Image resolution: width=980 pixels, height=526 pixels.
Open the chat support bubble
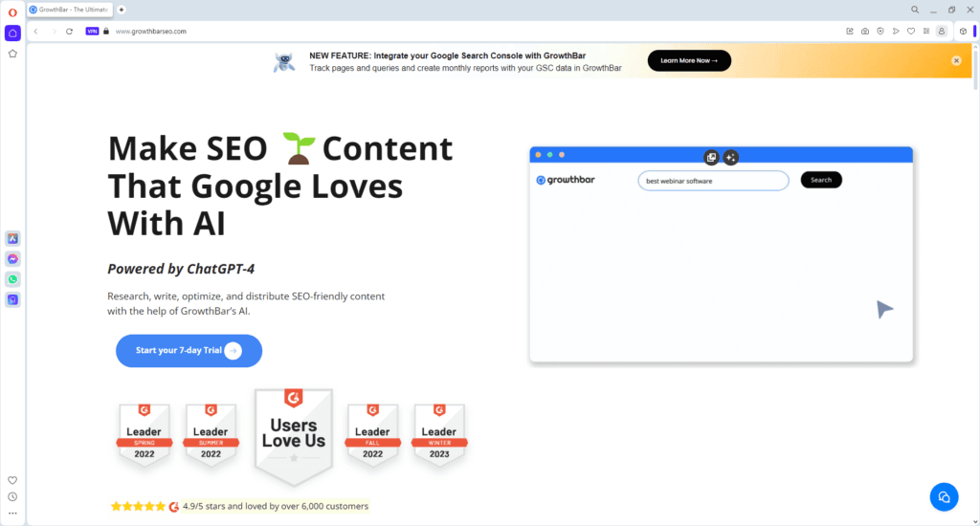click(x=944, y=497)
